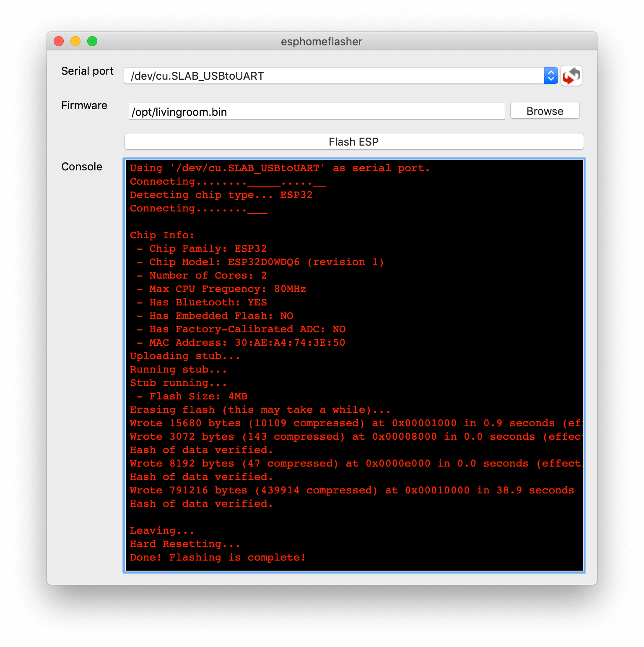
Task: Start flashing with Flash ESP button
Action: (x=354, y=141)
